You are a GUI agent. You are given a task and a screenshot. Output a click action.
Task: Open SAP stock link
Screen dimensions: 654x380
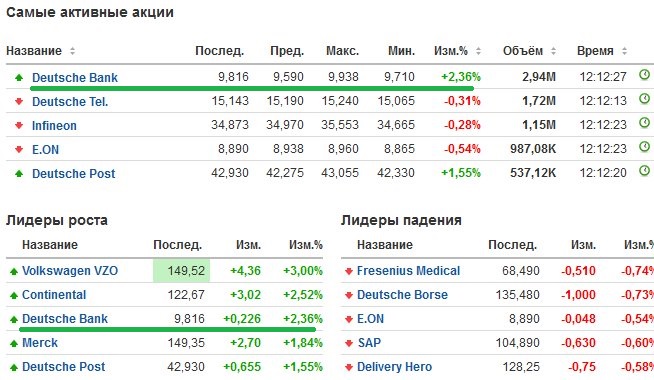(x=369, y=343)
